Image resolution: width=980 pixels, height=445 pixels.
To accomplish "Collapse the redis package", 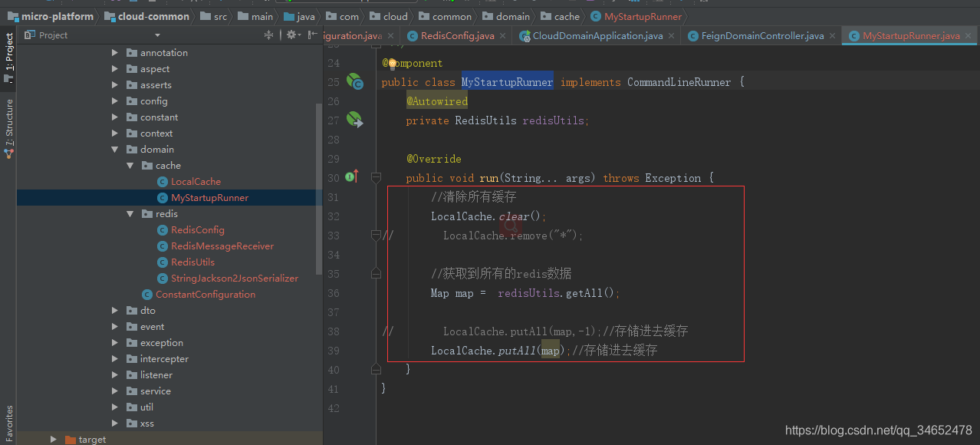I will point(130,214).
